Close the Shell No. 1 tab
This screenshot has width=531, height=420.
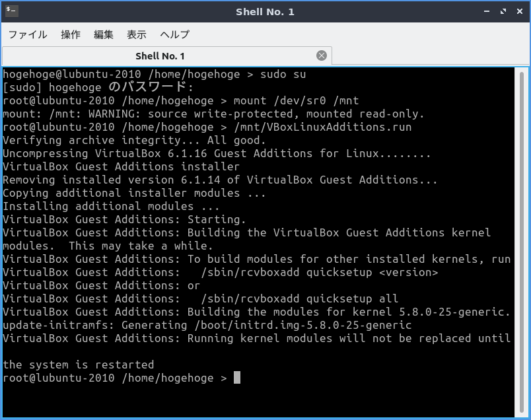pyautogui.click(x=322, y=55)
